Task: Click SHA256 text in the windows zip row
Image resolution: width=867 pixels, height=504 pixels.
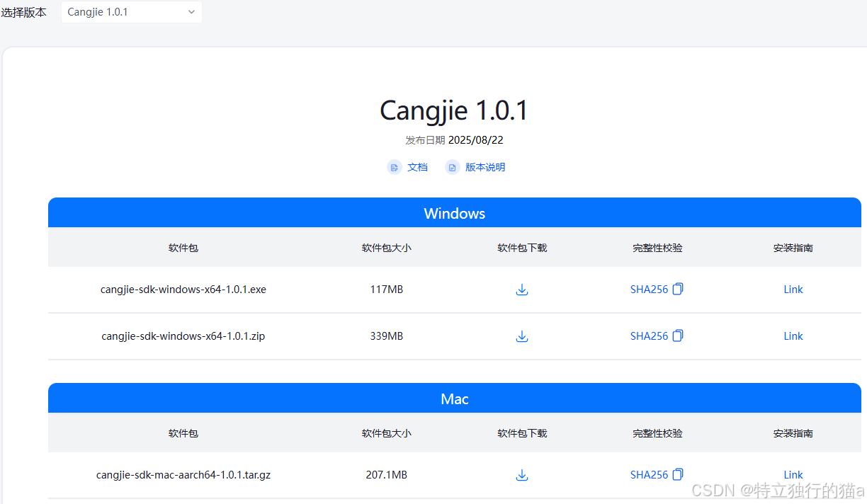Action: tap(649, 336)
